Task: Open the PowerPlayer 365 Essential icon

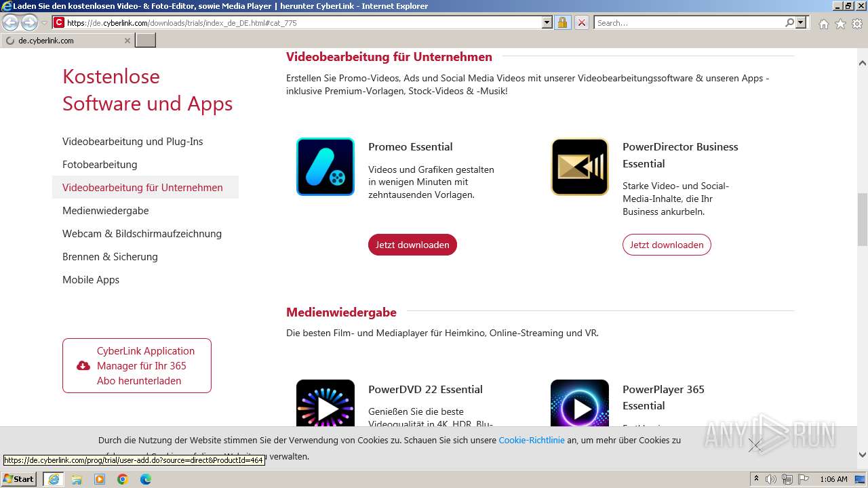Action: (x=580, y=403)
